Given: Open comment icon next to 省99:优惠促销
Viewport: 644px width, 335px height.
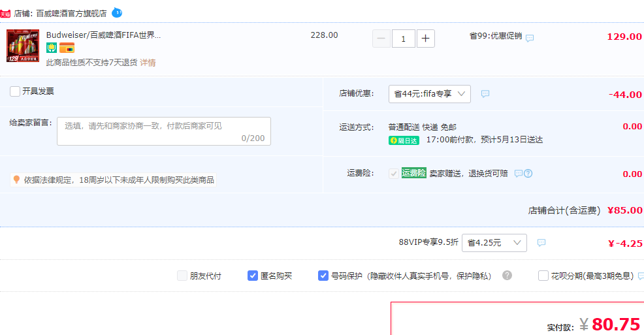Looking at the screenshot, I should click(x=530, y=38).
